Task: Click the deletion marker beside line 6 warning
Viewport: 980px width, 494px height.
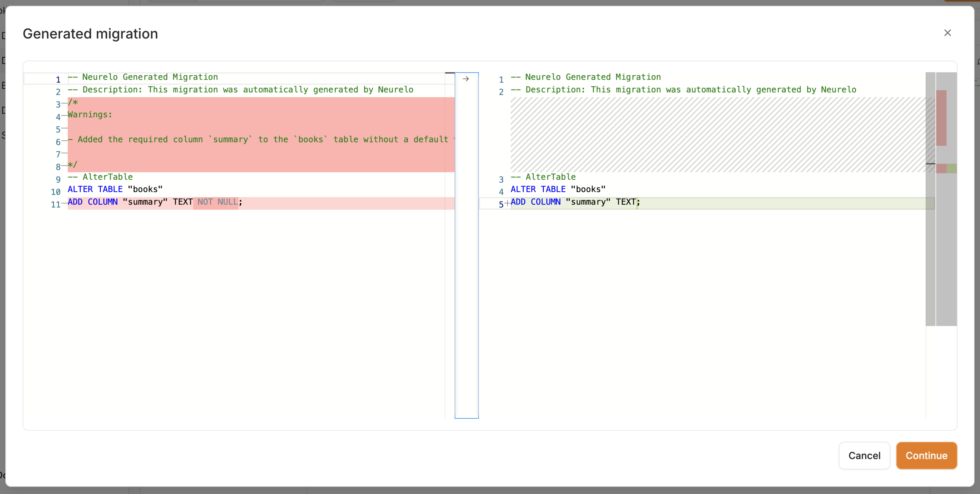Action: point(64,141)
